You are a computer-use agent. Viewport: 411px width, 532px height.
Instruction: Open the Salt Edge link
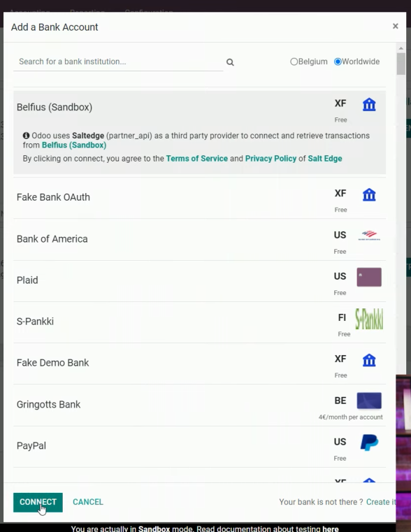tap(325, 159)
